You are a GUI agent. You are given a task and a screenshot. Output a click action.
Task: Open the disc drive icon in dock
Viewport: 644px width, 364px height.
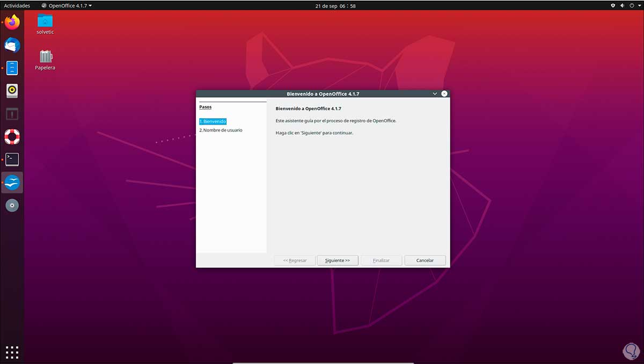pyautogui.click(x=12, y=206)
